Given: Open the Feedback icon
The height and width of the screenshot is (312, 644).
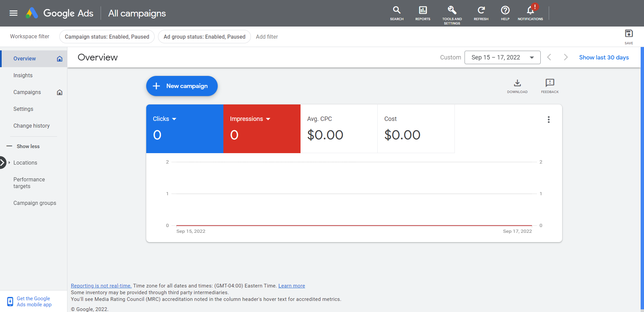Looking at the screenshot, I should click(550, 83).
